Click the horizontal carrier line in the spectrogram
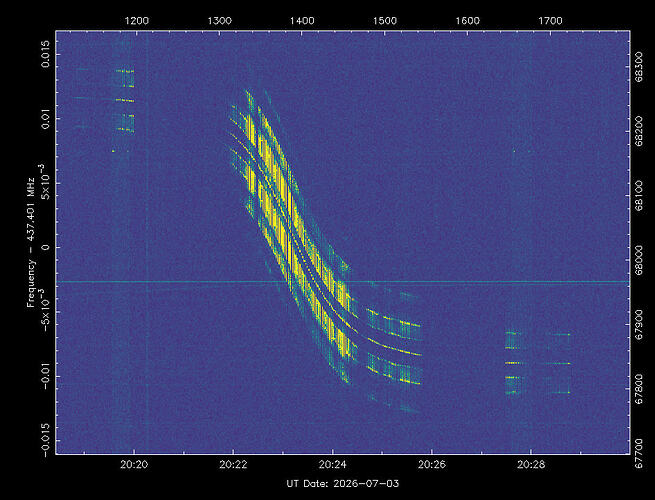The image size is (655, 500). point(343,282)
